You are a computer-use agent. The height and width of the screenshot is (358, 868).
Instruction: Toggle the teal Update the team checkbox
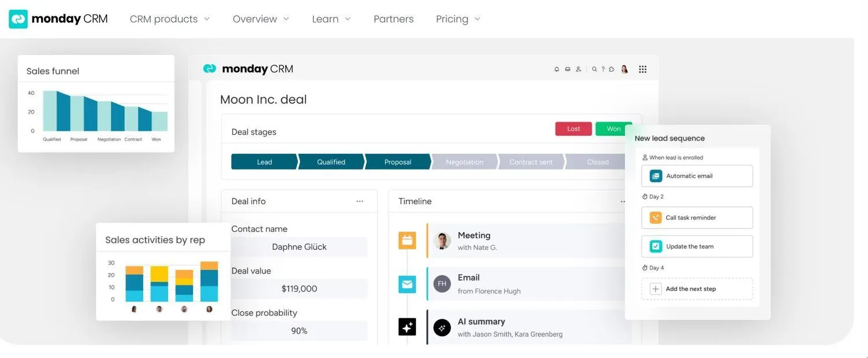point(656,246)
